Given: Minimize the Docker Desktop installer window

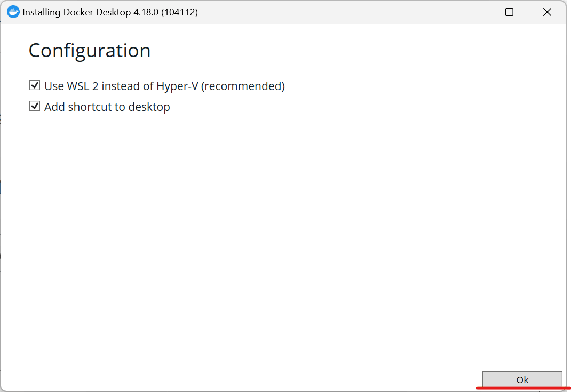Looking at the screenshot, I should (472, 12).
